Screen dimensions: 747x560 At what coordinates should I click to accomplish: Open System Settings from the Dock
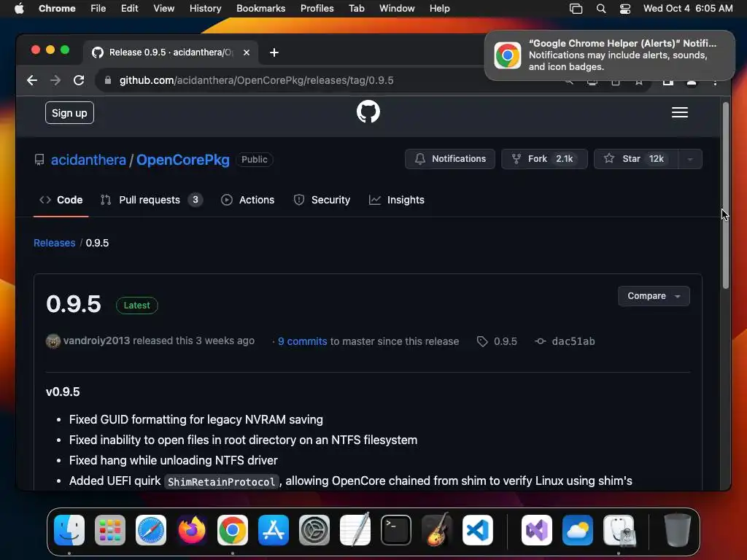click(314, 530)
